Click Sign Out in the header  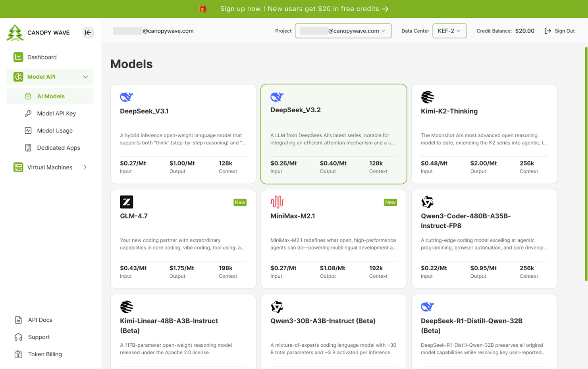pos(560,31)
